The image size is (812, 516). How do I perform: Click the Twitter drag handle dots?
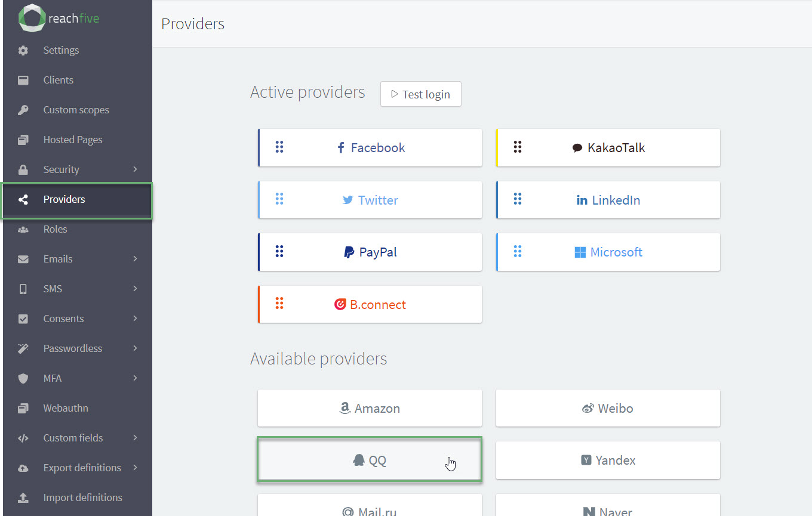pos(279,199)
